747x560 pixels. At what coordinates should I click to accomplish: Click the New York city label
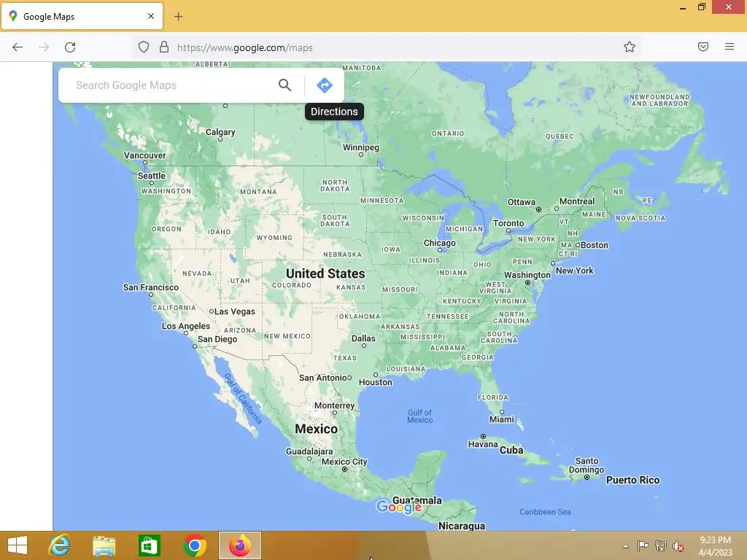tap(575, 271)
